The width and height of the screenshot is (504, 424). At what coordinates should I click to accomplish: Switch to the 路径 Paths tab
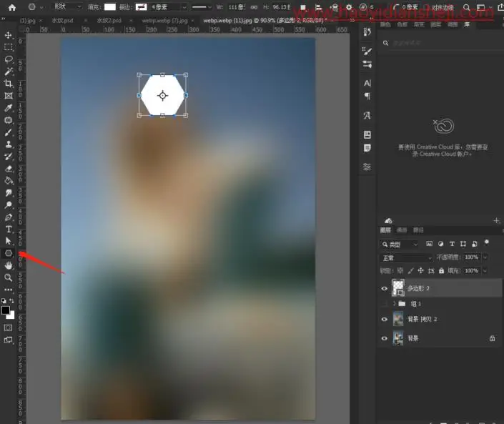(x=418, y=230)
